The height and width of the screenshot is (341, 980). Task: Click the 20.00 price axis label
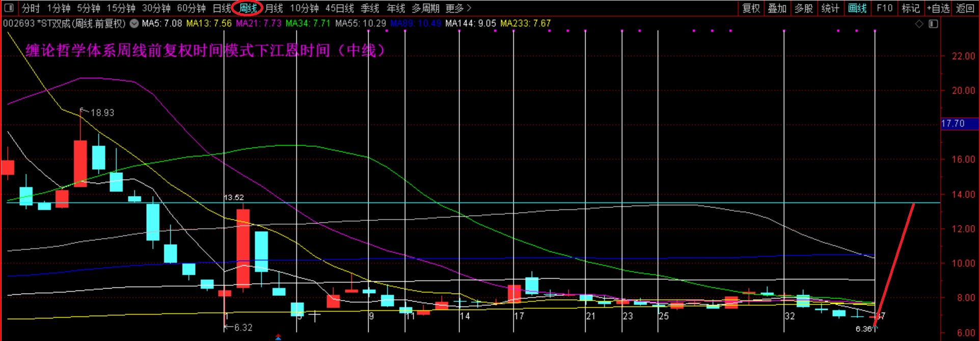point(963,90)
